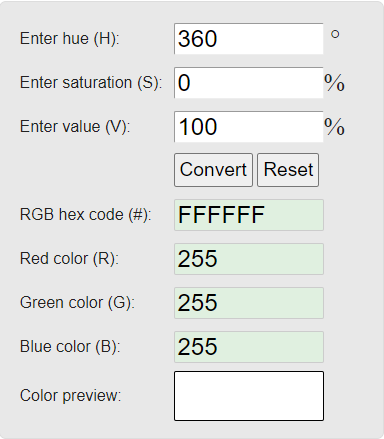The image size is (384, 439).
Task: Click the Convert button
Action: tap(213, 170)
